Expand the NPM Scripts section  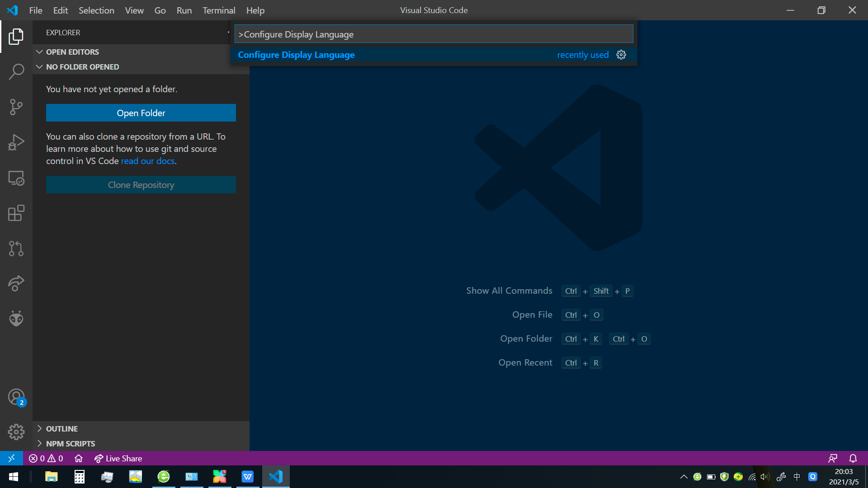point(141,444)
